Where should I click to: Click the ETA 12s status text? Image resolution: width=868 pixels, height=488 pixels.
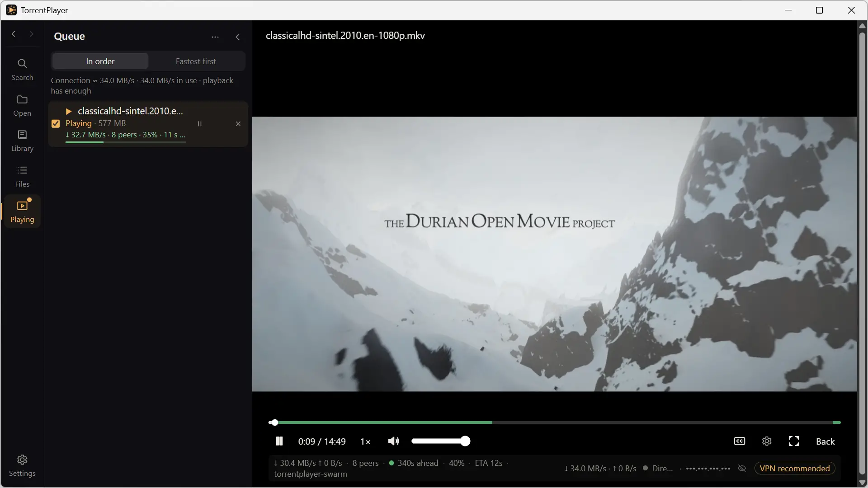click(x=488, y=463)
